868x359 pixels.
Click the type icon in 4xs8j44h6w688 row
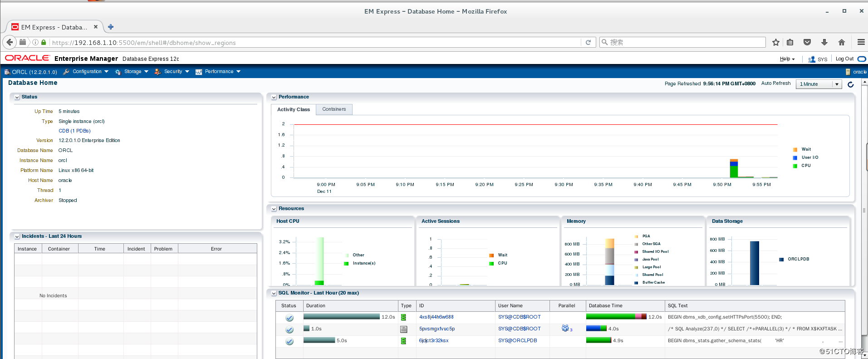[x=403, y=317]
